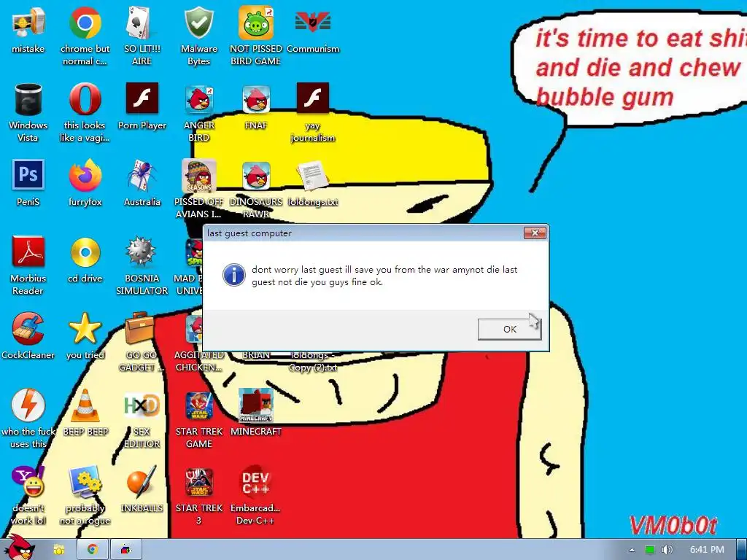The image size is (747, 560).
Task: Switch to Chrome on the taskbar
Action: (x=93, y=550)
